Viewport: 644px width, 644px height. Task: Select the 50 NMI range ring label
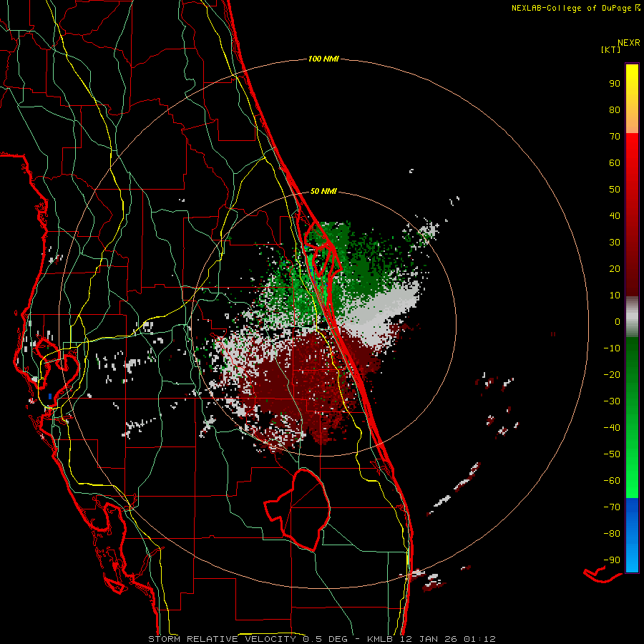point(323,191)
